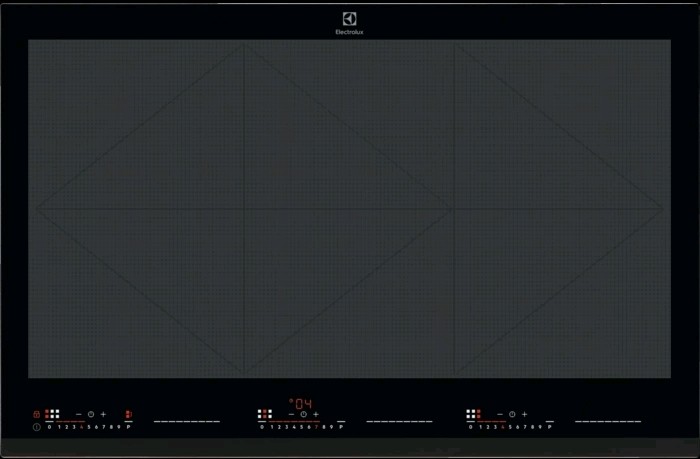Decrease right zone timer with minus
The image size is (700, 459).
click(x=500, y=414)
